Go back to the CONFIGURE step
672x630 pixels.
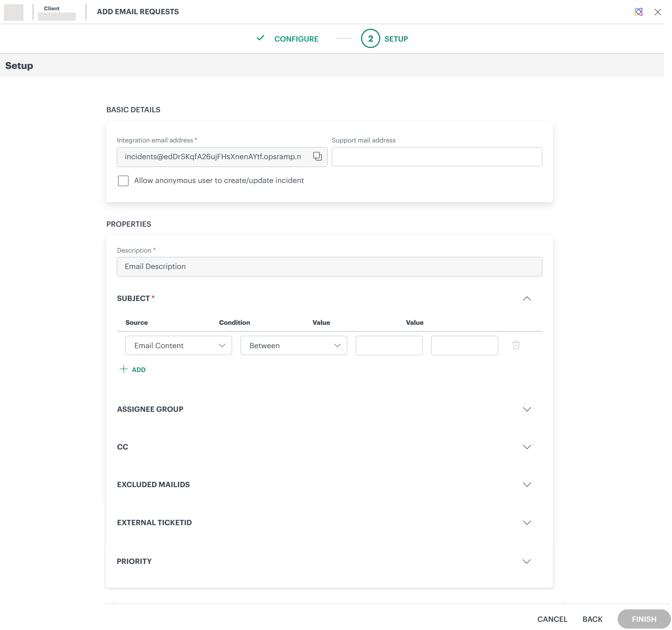tap(296, 39)
